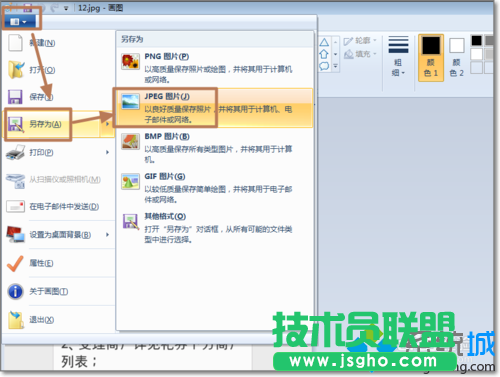Click the Exit (退出) icon

pyautogui.click(x=16, y=320)
